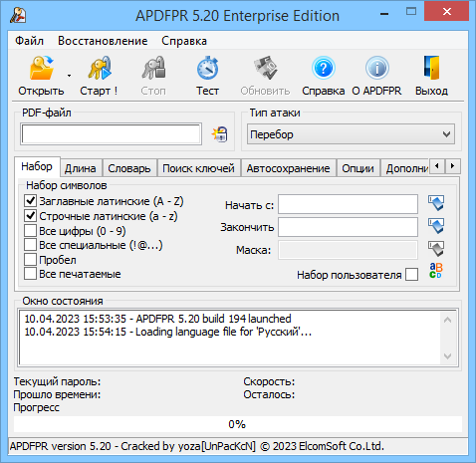Open custom charset editor aBcD icon

(436, 271)
